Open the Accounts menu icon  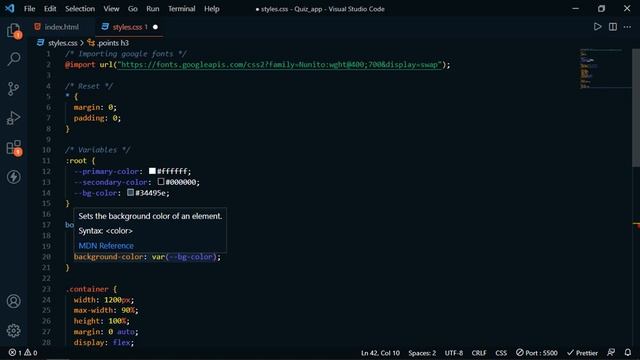(13, 301)
